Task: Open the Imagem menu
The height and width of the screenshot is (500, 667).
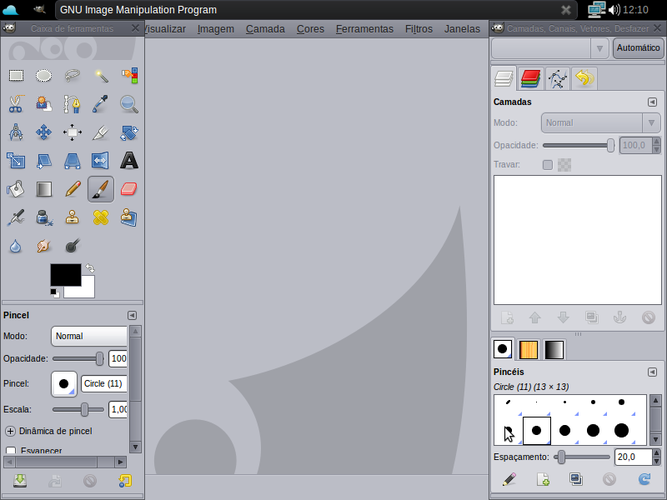Action: (x=216, y=29)
